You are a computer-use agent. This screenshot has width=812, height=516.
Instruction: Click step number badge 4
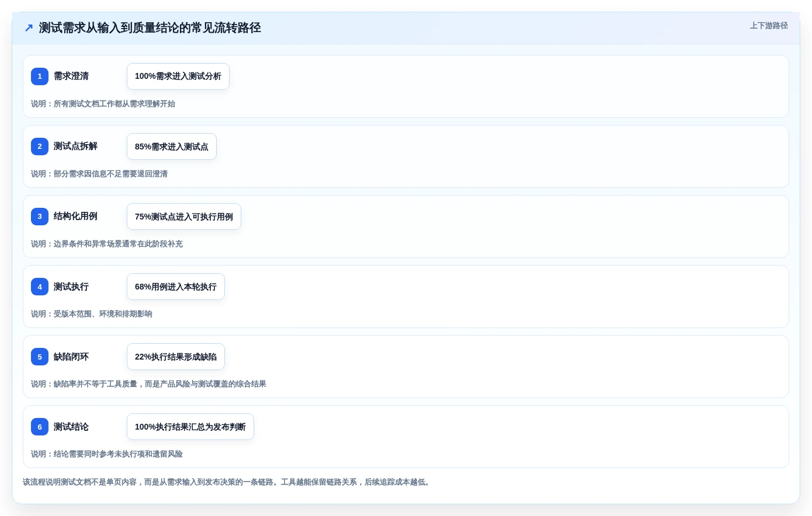pos(40,287)
